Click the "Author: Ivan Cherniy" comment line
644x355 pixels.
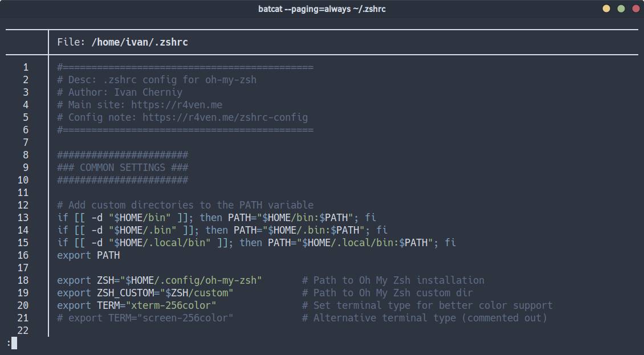coord(120,92)
